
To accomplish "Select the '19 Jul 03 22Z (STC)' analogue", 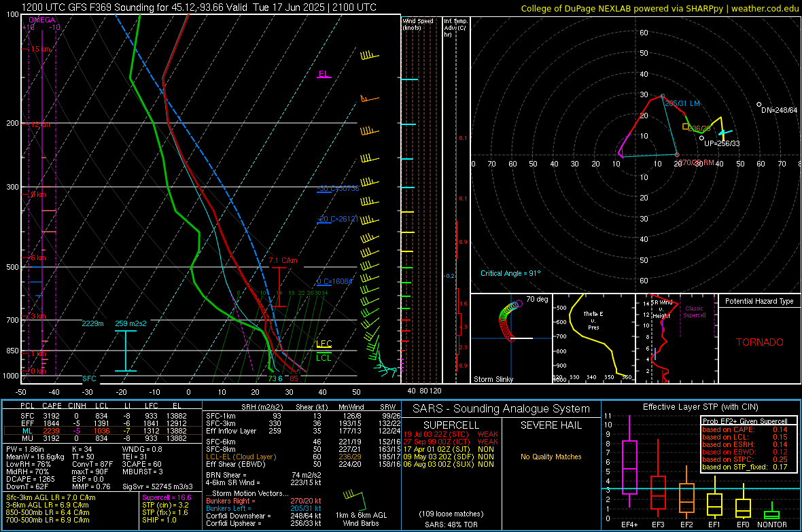I will 436,434.
